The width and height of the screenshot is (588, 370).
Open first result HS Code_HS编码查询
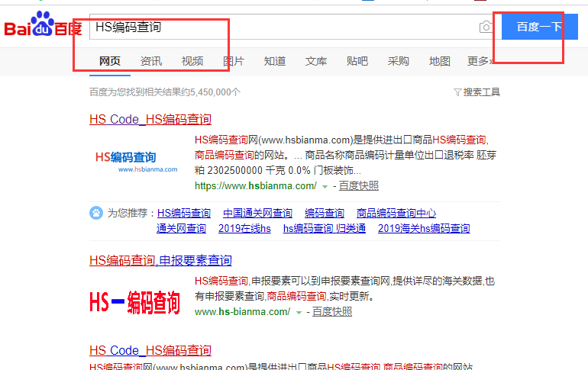[150, 120]
